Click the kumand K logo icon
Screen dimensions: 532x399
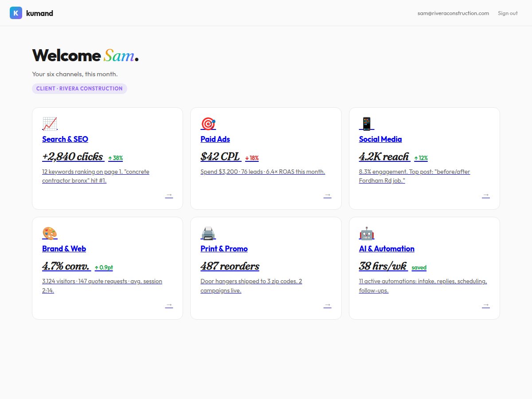(16, 13)
